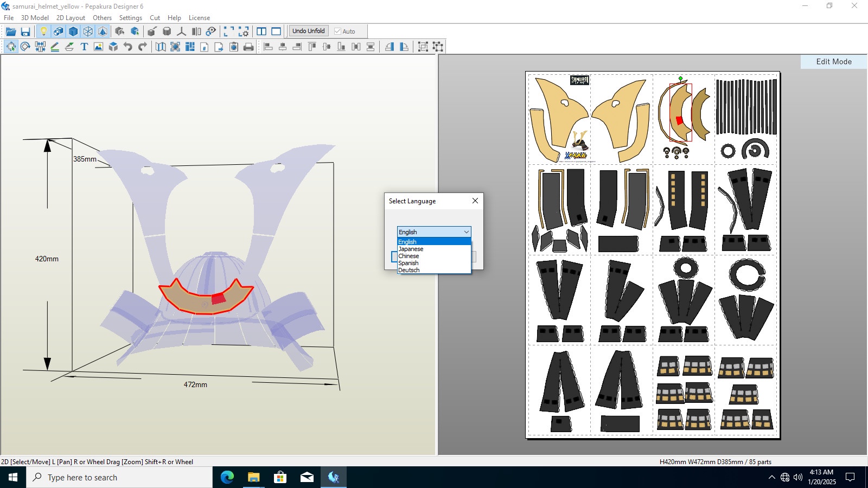
Task: Switch to split two-pane window layout icon
Action: (261, 31)
